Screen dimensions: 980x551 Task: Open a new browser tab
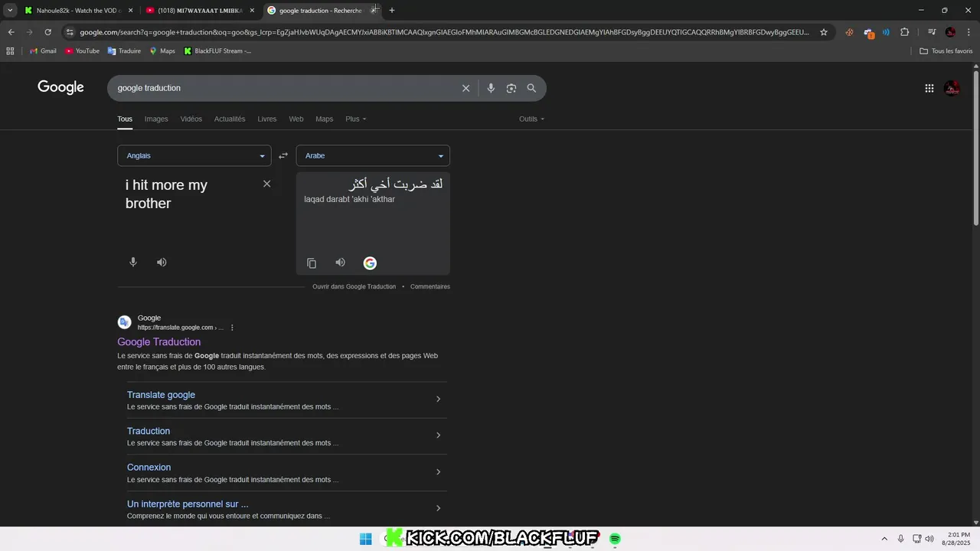pos(392,10)
